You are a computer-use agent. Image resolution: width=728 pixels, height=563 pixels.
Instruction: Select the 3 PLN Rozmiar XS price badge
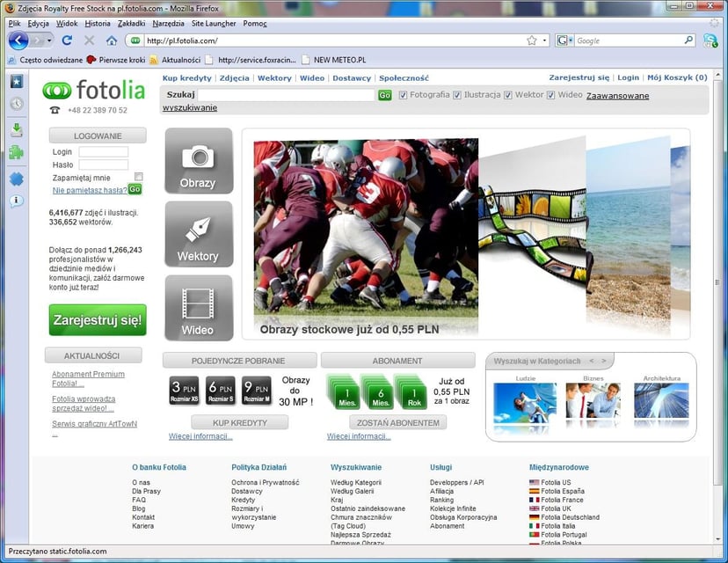click(x=185, y=391)
